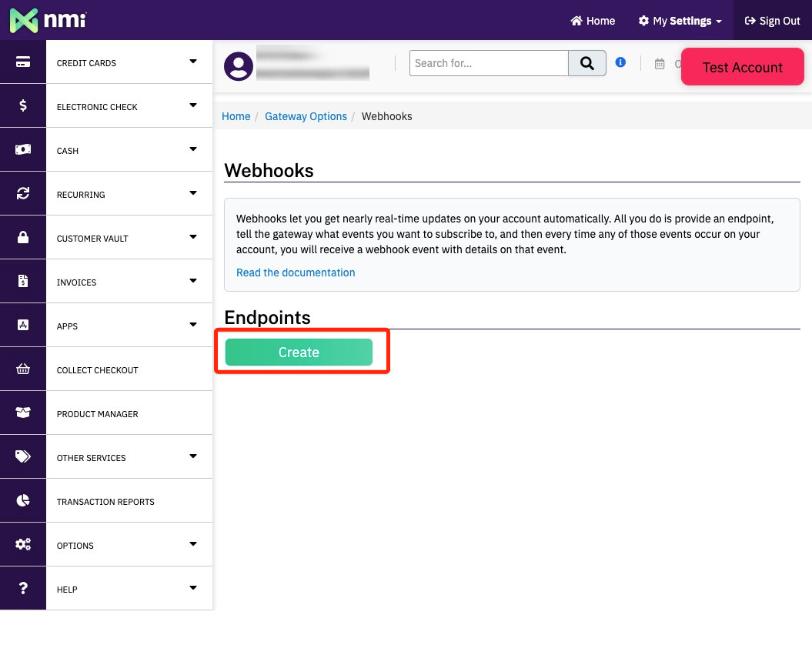Expand the Customer Vault menu arrow

pyautogui.click(x=193, y=236)
